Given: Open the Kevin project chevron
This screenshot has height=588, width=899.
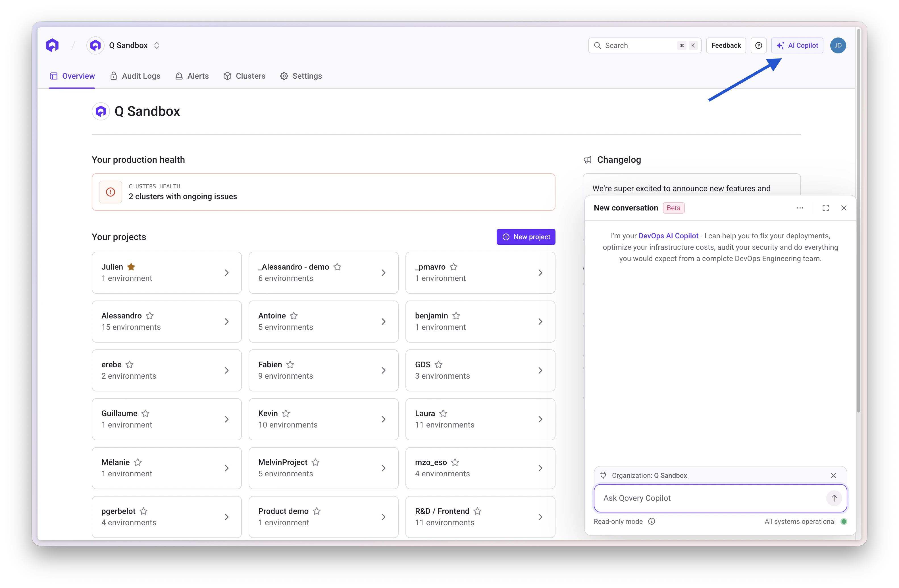Looking at the screenshot, I should coord(383,419).
